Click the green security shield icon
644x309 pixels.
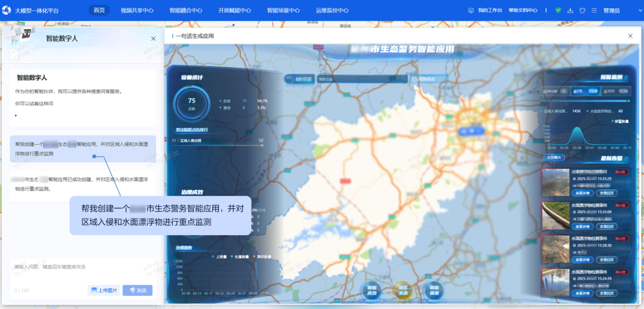coord(558,10)
